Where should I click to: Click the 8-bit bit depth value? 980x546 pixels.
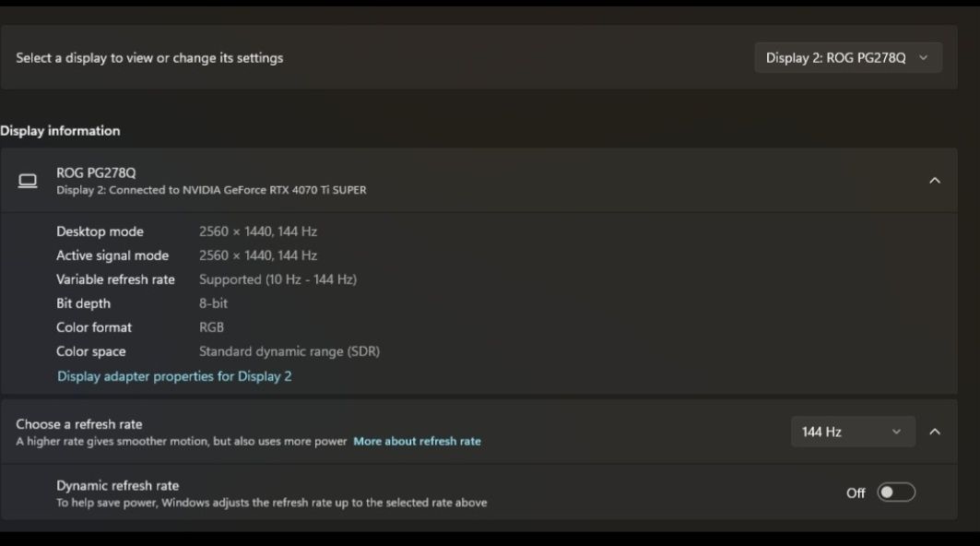click(x=213, y=303)
